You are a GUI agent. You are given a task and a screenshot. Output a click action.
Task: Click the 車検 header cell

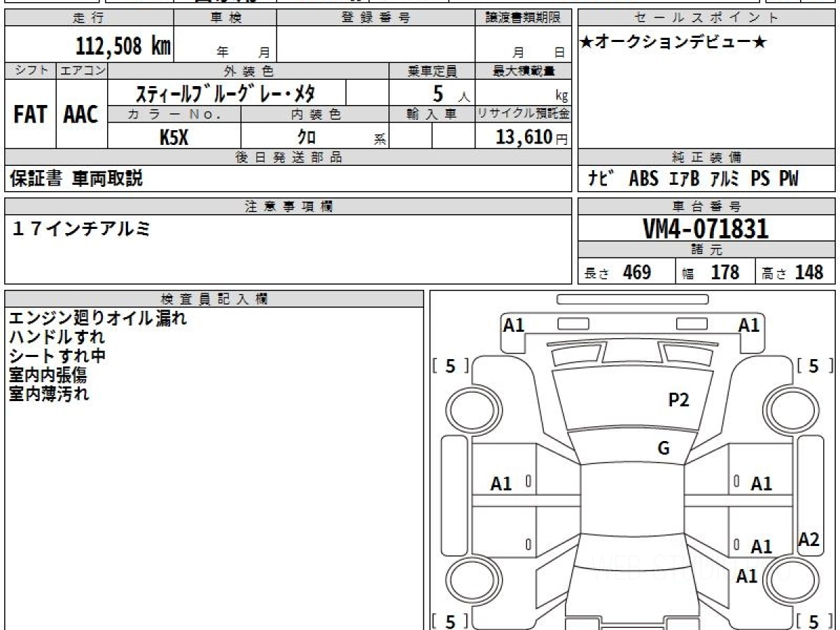pyautogui.click(x=225, y=18)
